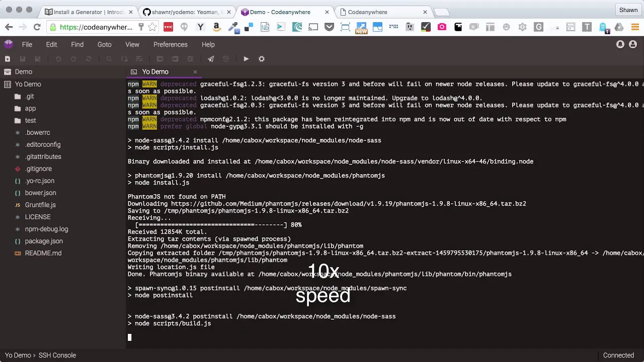Switch to Install a Generator browser tab
The width and height of the screenshot is (644, 362).
[89, 12]
